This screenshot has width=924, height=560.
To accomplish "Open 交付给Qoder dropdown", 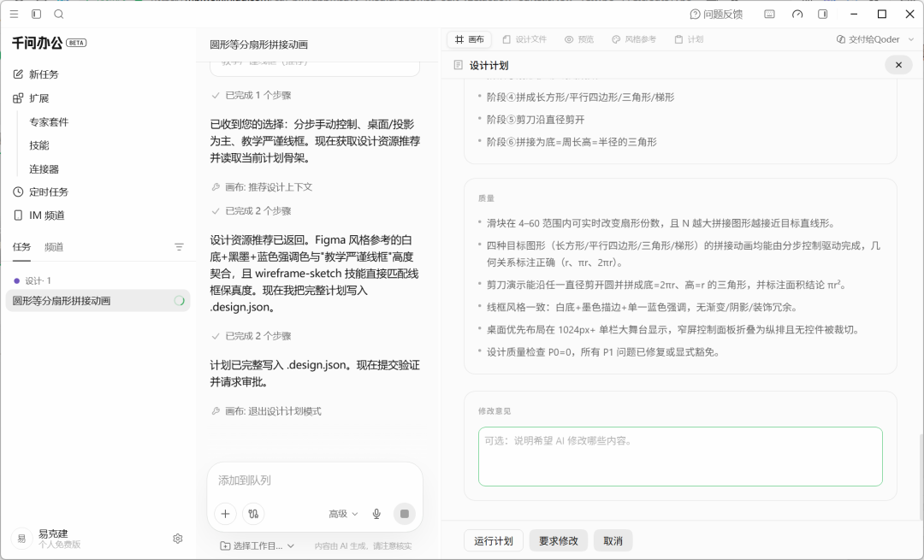I will (x=875, y=39).
